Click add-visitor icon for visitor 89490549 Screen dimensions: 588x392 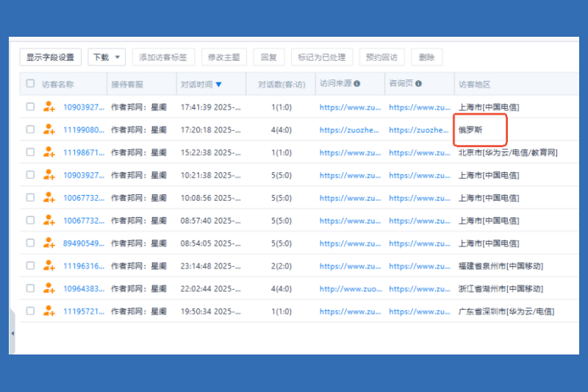[x=49, y=243]
